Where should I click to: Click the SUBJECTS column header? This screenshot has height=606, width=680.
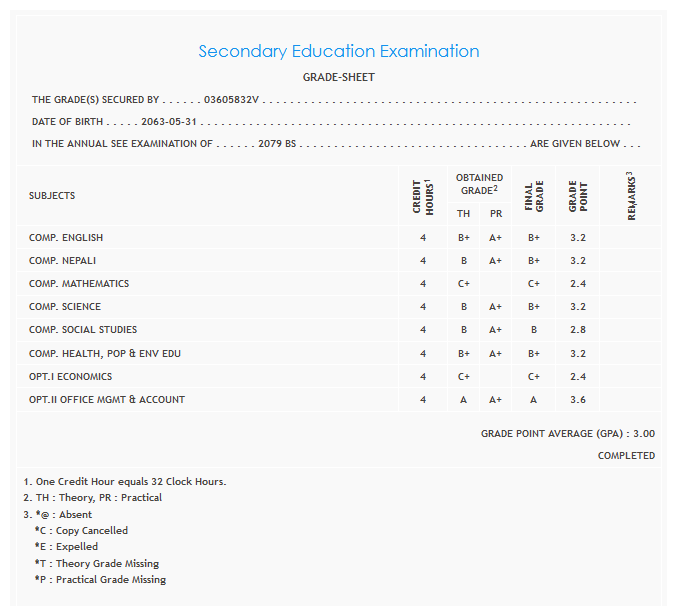52,196
